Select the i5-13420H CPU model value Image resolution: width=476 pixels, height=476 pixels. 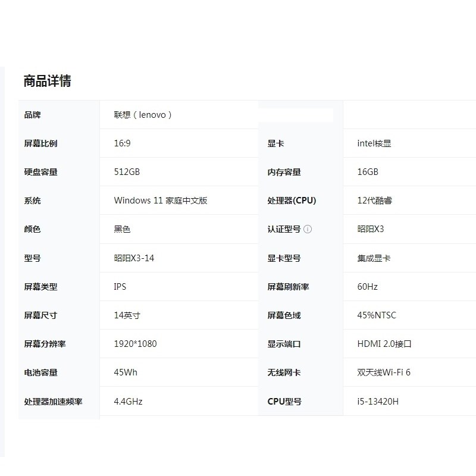pyautogui.click(x=378, y=401)
